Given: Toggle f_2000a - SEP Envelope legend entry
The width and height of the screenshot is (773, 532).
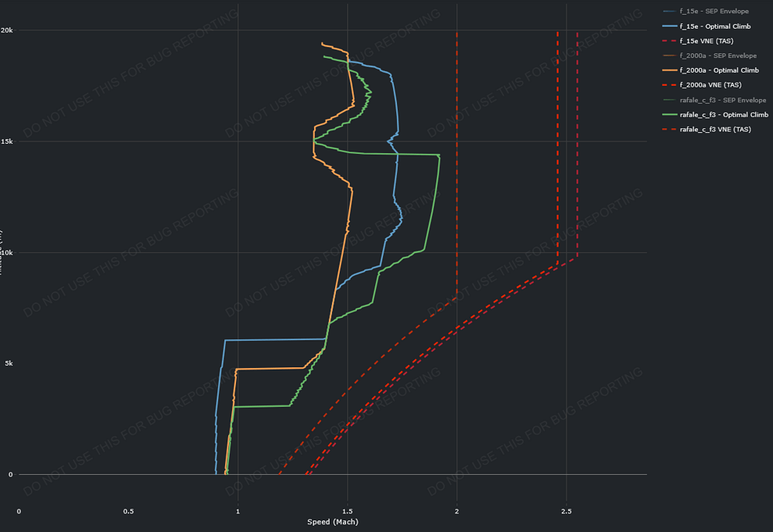Looking at the screenshot, I should click(710, 56).
